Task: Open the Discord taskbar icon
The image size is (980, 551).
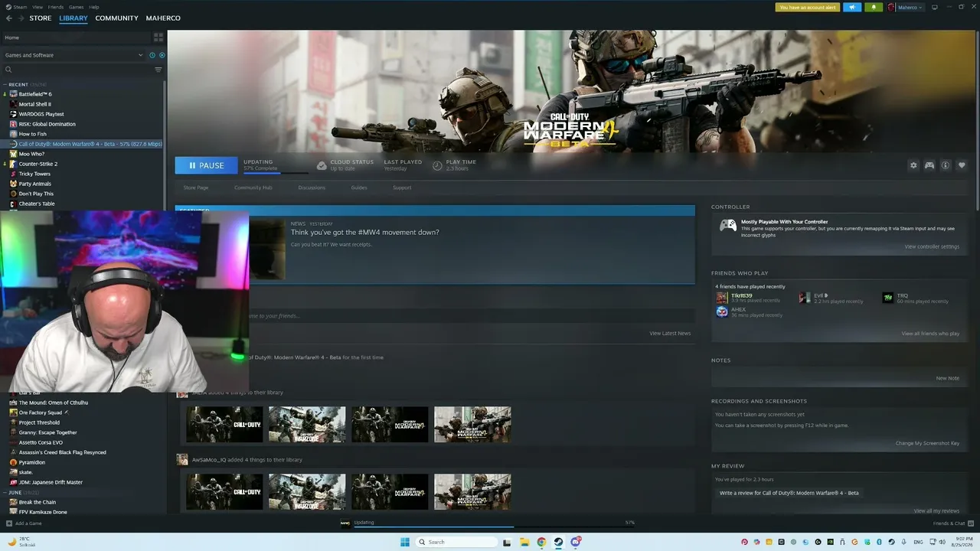Action: click(x=575, y=542)
